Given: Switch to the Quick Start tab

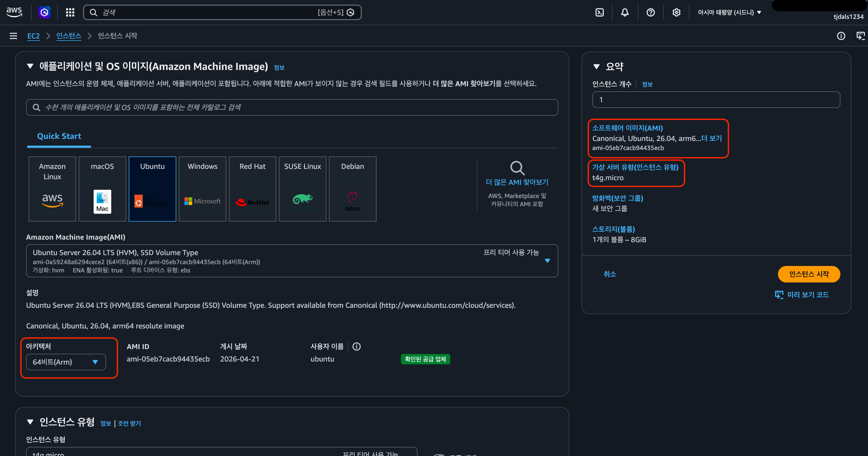Looking at the screenshot, I should [59, 136].
